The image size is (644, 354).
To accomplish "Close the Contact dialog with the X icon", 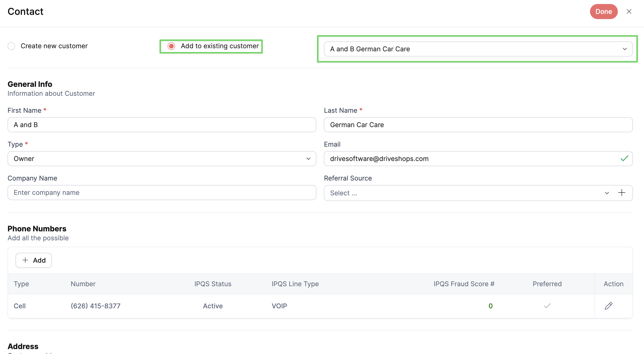I will tap(629, 12).
